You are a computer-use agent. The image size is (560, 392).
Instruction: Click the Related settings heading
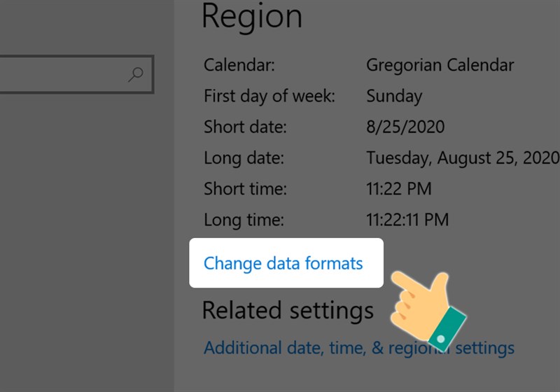[x=288, y=310]
